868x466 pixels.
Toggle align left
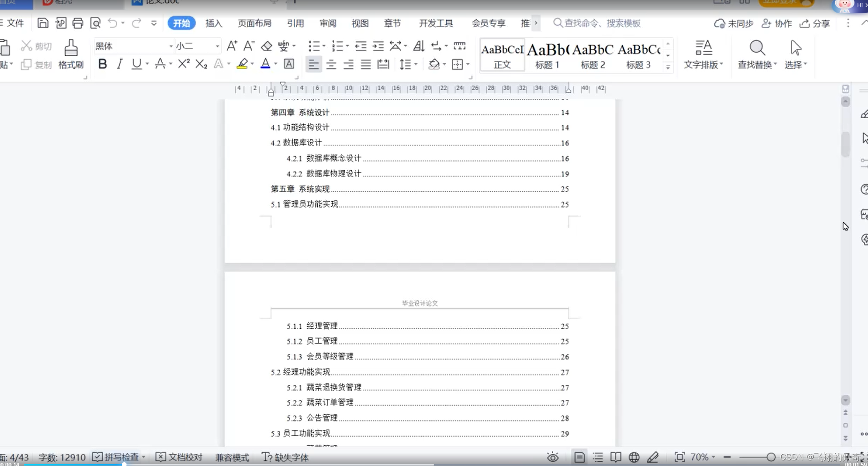click(x=314, y=64)
